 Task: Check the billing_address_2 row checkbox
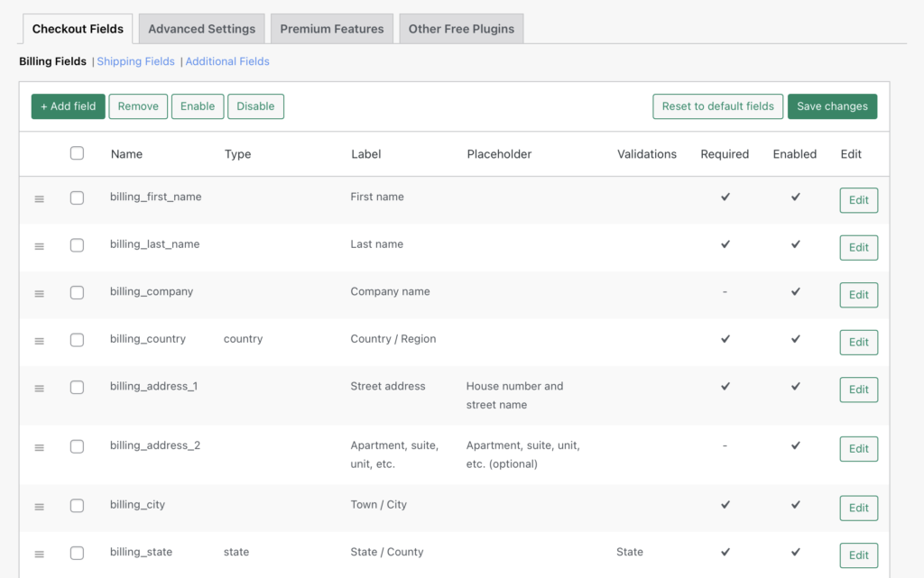coord(77,446)
